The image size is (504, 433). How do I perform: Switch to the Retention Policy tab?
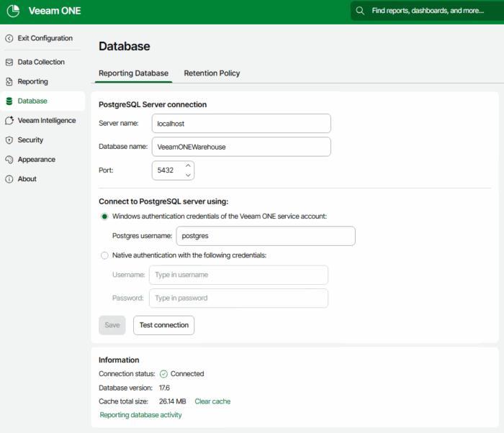[x=212, y=73]
